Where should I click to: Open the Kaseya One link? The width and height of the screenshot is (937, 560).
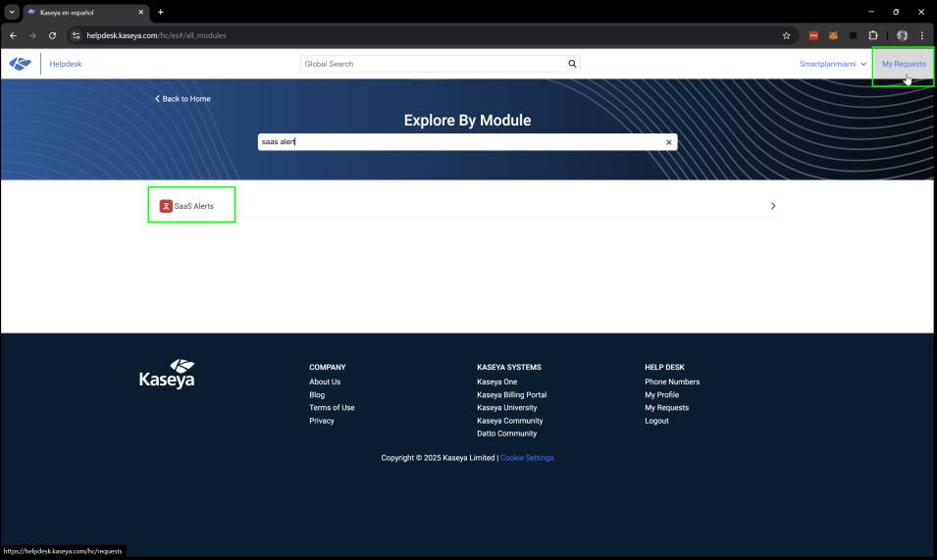497,382
